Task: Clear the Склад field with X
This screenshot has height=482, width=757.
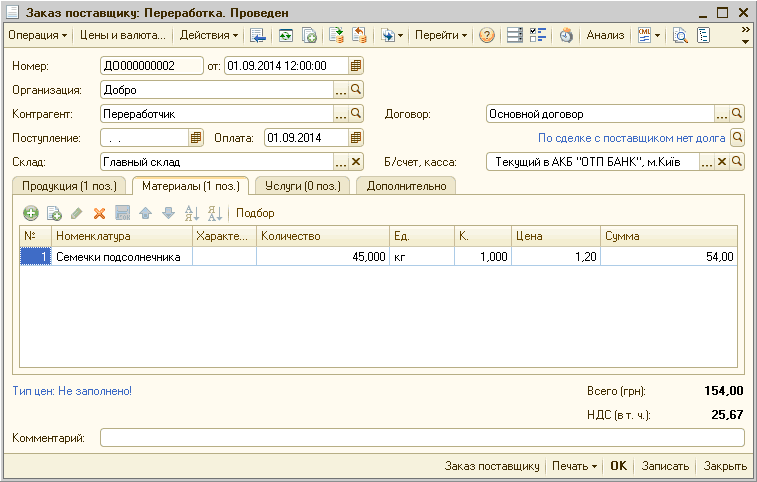Action: click(356, 162)
